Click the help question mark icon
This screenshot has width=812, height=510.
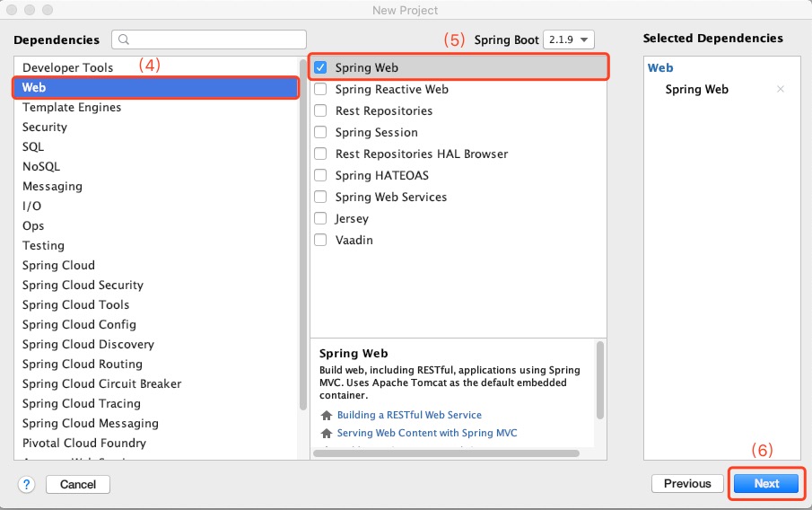(26, 485)
